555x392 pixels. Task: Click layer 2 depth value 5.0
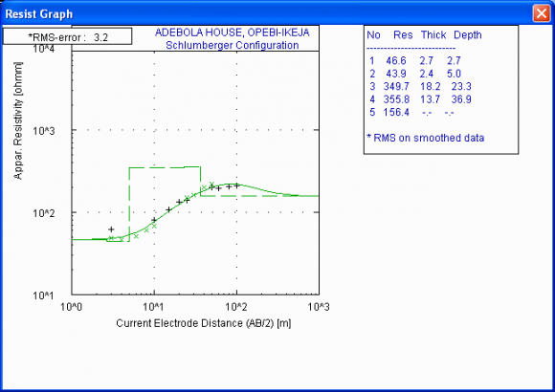pos(454,74)
